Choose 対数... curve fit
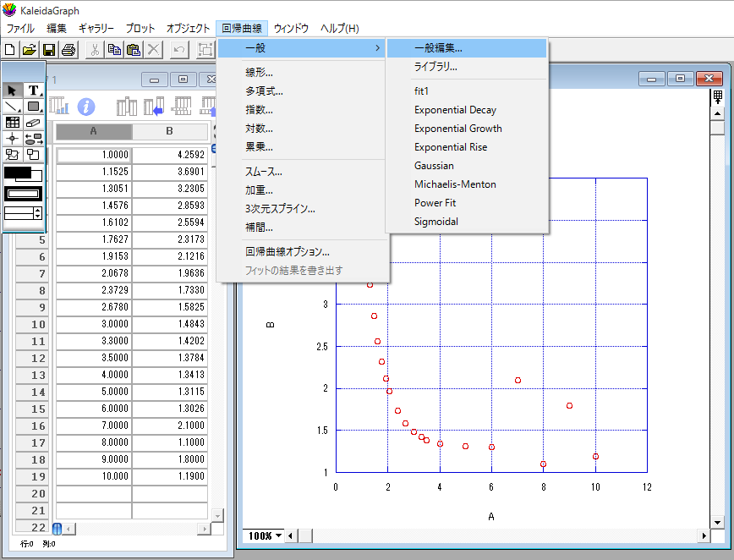This screenshot has height=560, width=734. 302,129
